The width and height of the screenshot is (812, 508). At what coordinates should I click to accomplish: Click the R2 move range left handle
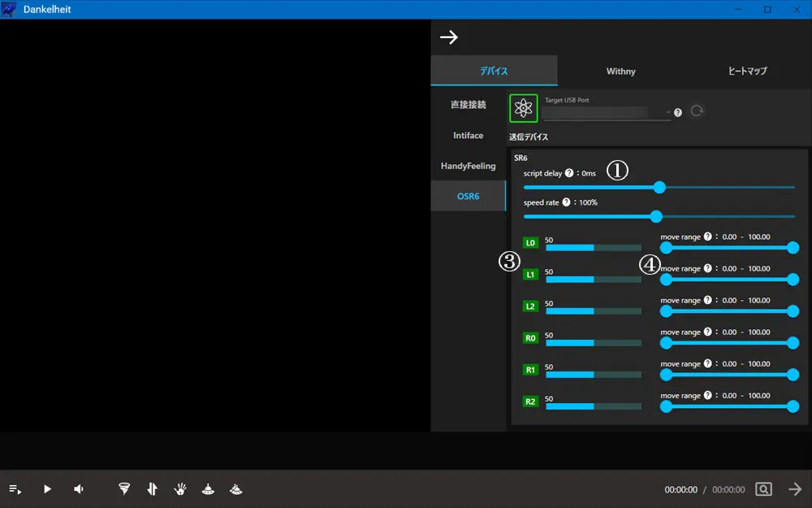click(666, 406)
